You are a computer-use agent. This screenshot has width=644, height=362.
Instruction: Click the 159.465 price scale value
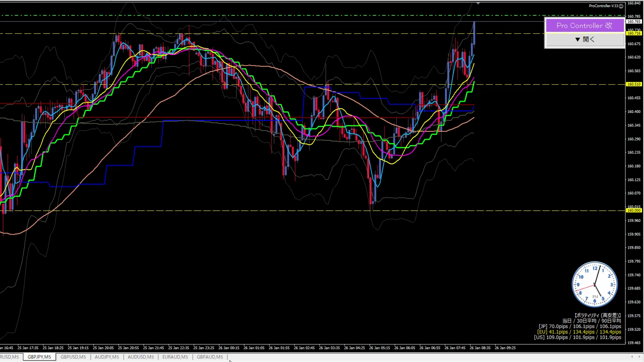(x=634, y=343)
